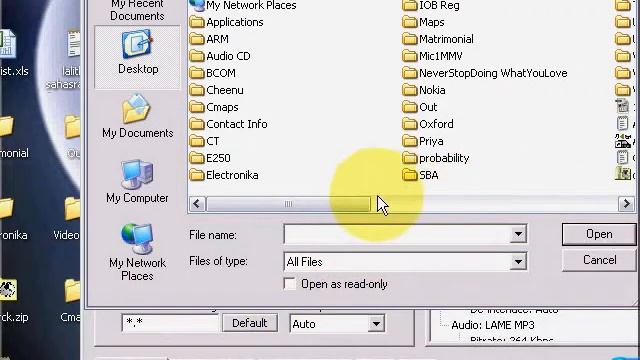This screenshot has width=640, height=360.
Task: Select the Priya folder icon
Action: coord(409,141)
